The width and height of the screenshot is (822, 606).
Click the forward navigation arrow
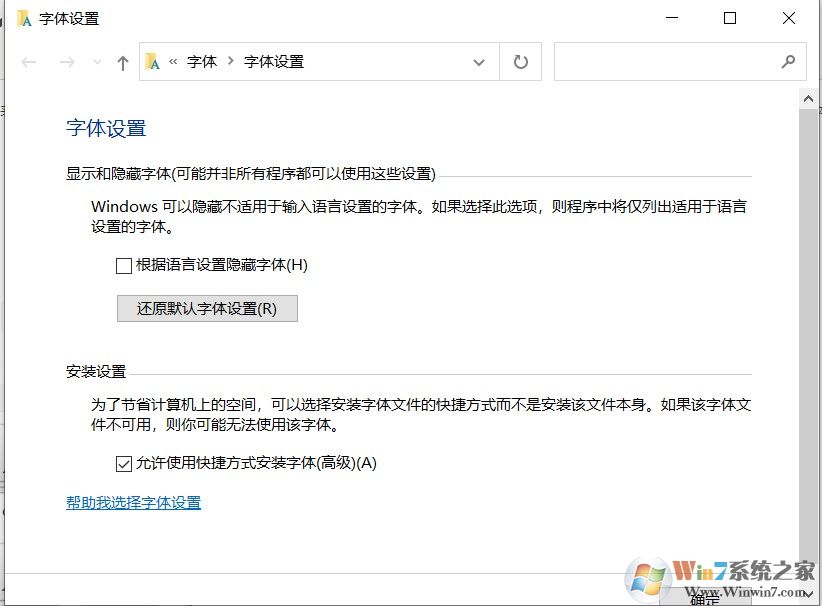click(x=66, y=61)
